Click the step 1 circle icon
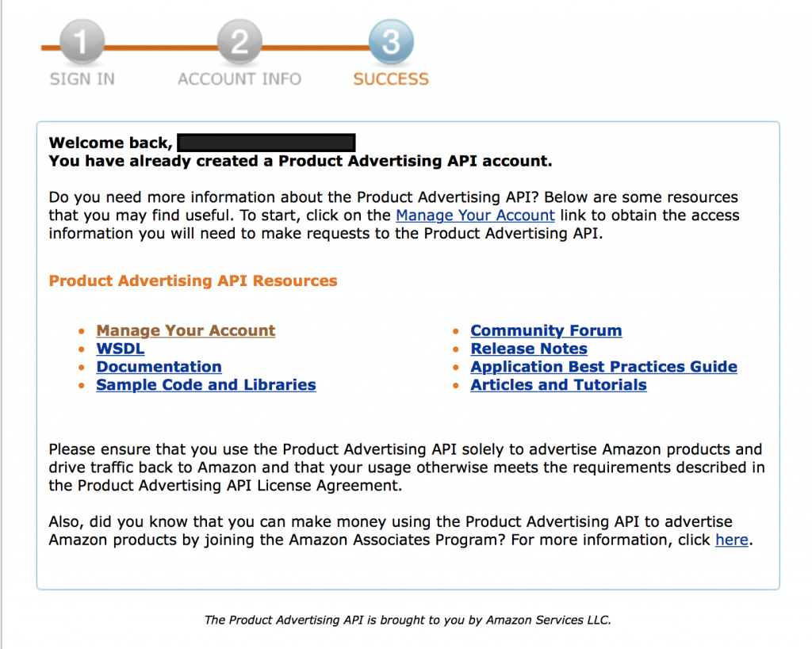812x649 pixels. (82, 43)
